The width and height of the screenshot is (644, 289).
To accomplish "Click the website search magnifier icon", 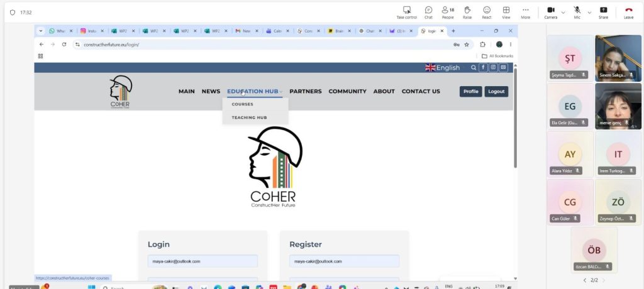I will 474,68.
